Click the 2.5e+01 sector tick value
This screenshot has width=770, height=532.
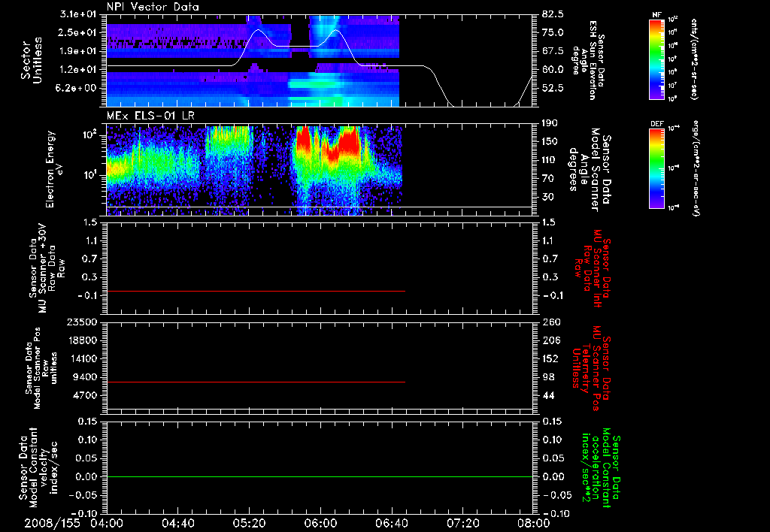(x=79, y=32)
